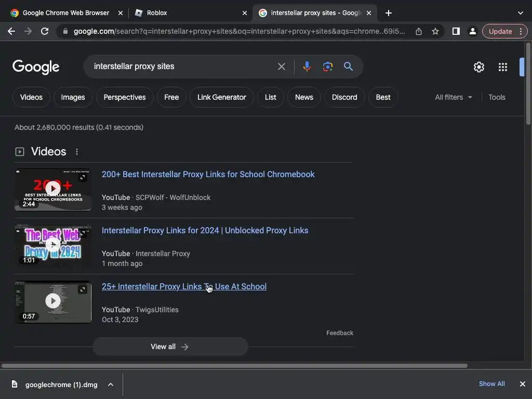The width and height of the screenshot is (532, 399).
Task: Show All downloads
Action: coord(491,384)
